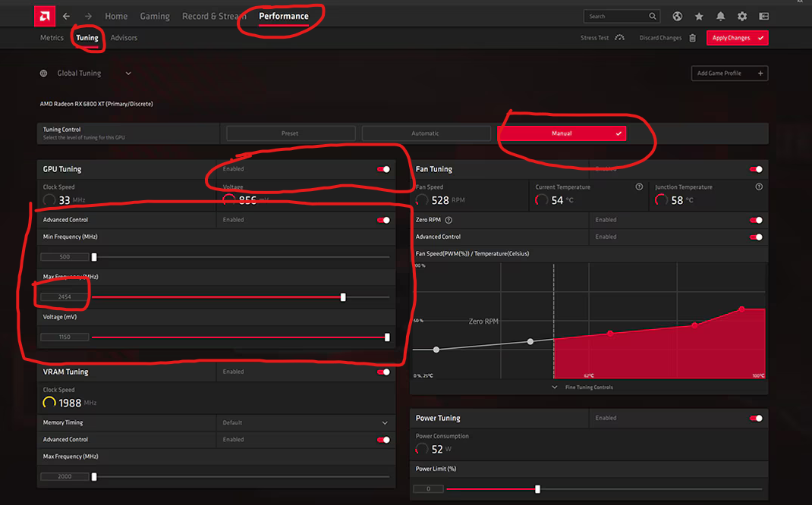Click VRAM Max Frequency slider handle
812x505 pixels.
coord(94,477)
